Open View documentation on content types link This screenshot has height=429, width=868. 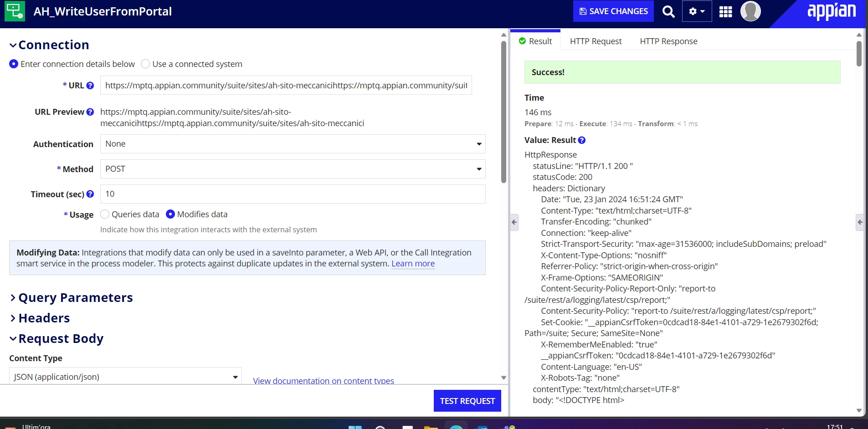click(x=324, y=381)
